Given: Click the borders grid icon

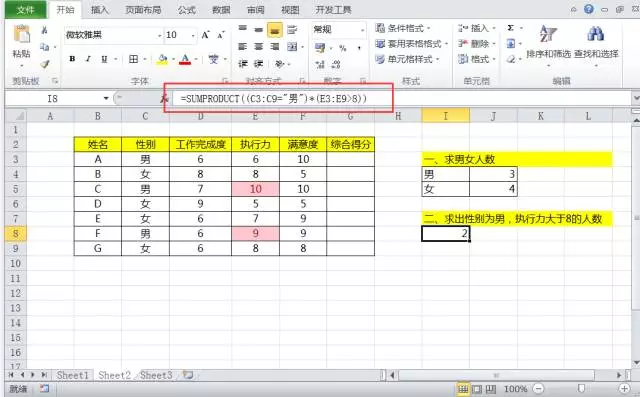Looking at the screenshot, I should (x=133, y=59).
